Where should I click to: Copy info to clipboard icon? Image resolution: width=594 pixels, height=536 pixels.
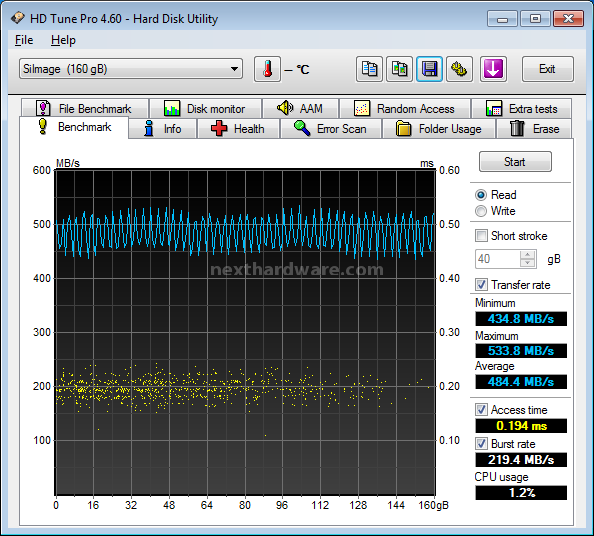coord(369,69)
